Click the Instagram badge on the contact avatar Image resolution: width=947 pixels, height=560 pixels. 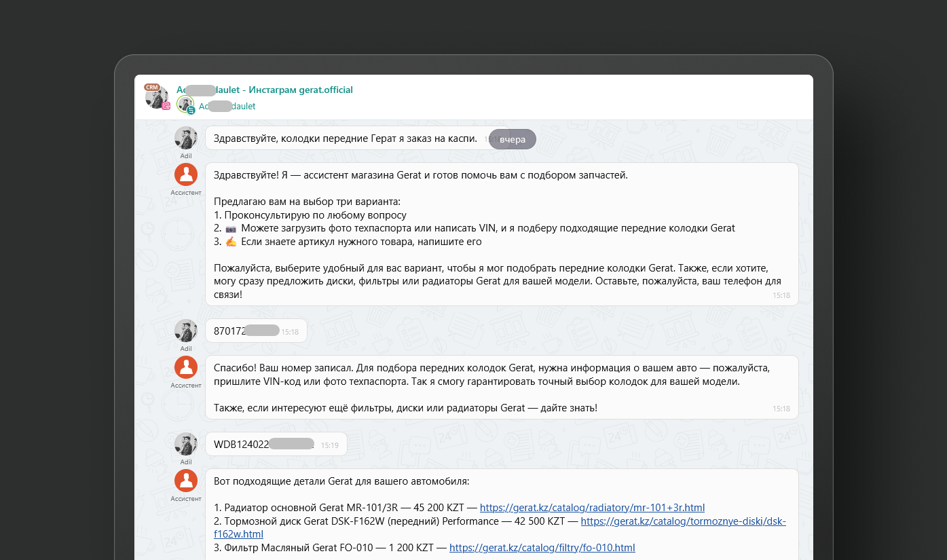(166, 106)
